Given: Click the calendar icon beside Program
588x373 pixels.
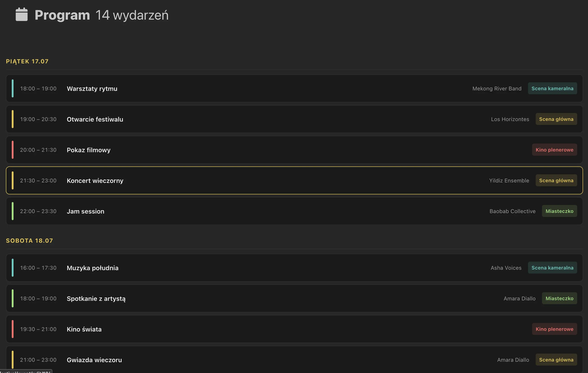Looking at the screenshot, I should click(22, 15).
